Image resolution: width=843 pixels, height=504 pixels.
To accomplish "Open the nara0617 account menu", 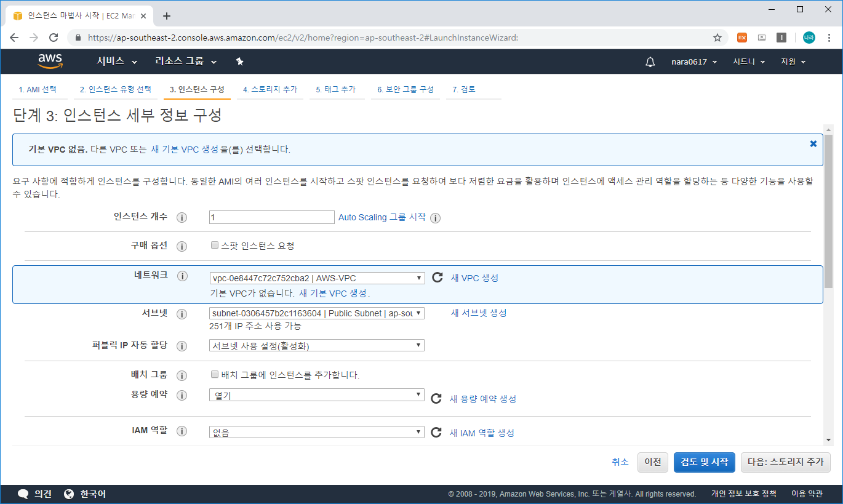I will (694, 62).
